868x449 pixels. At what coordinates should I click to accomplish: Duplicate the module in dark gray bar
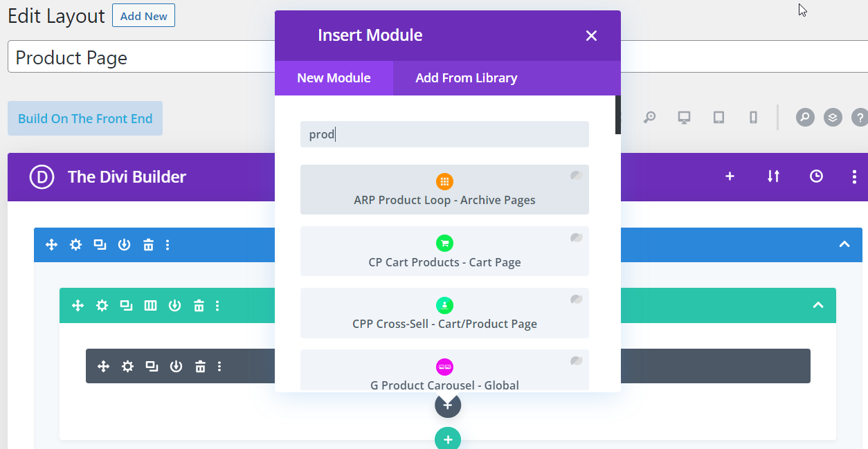[x=152, y=367]
